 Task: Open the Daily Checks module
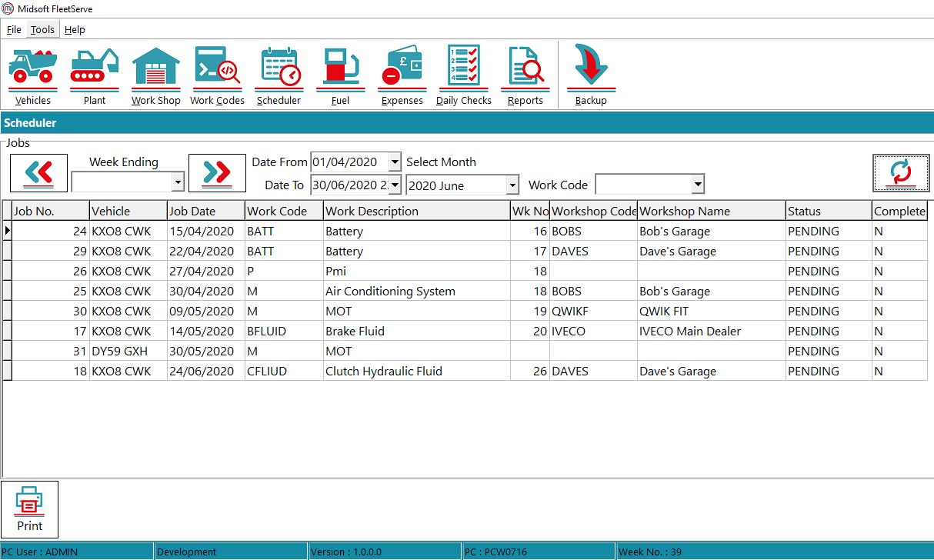pos(462,73)
